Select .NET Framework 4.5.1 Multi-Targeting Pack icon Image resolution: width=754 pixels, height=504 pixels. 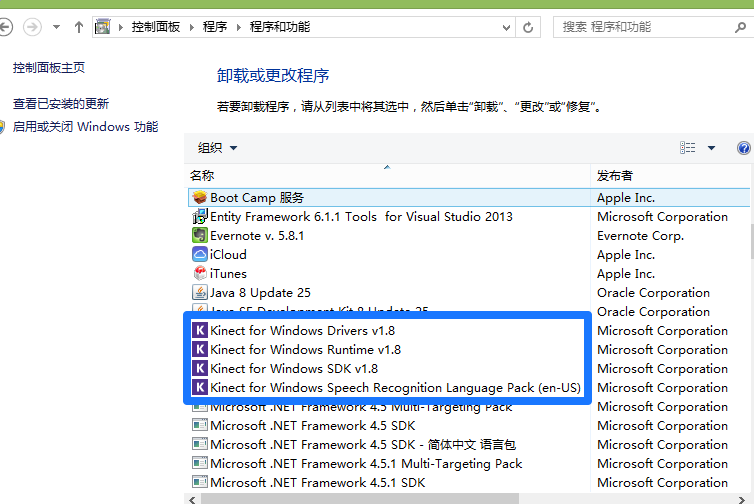[x=200, y=464]
